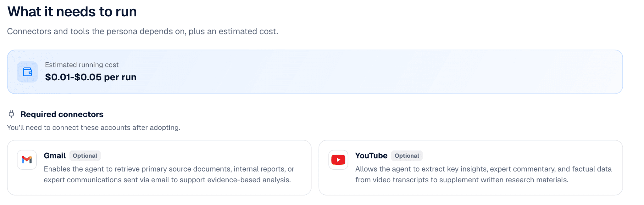The image size is (644, 205).
Task: Click the estimated running cost banner panel
Action: [x=315, y=72]
